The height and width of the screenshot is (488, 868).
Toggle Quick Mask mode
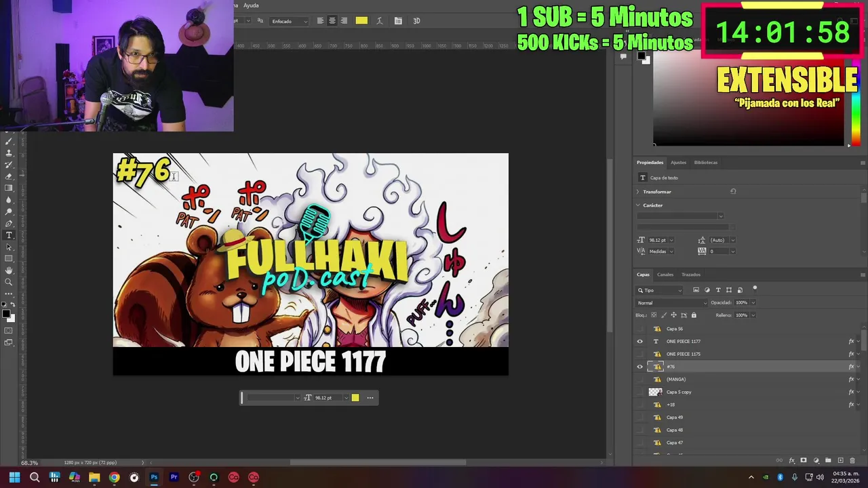click(8, 331)
